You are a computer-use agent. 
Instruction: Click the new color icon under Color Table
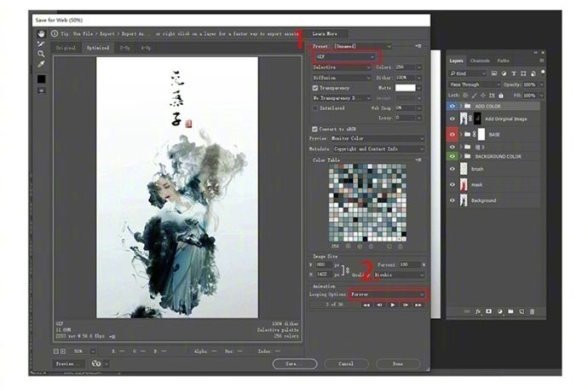click(x=389, y=247)
